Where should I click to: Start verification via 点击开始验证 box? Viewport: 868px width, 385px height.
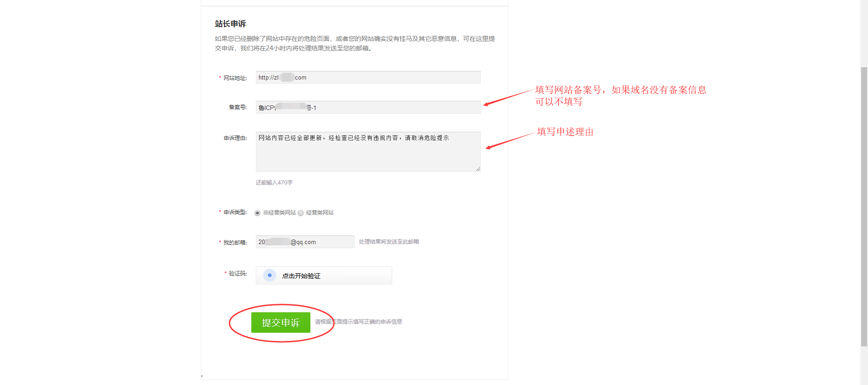[324, 275]
